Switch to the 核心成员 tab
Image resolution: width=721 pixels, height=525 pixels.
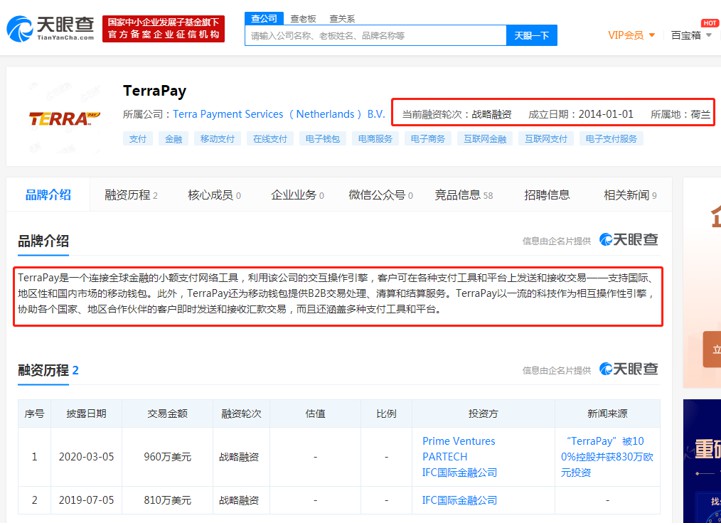click(214, 195)
